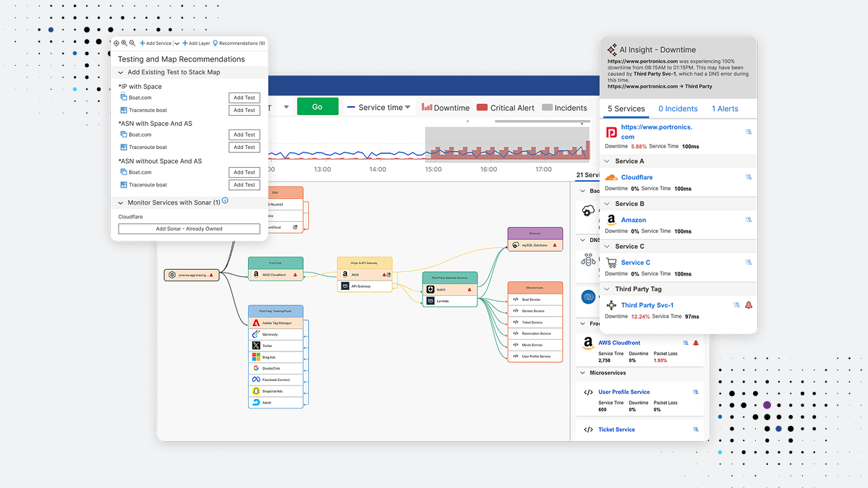Image resolution: width=868 pixels, height=488 pixels.
Task: Click the AI Insight sparkle icon
Action: [x=612, y=50]
